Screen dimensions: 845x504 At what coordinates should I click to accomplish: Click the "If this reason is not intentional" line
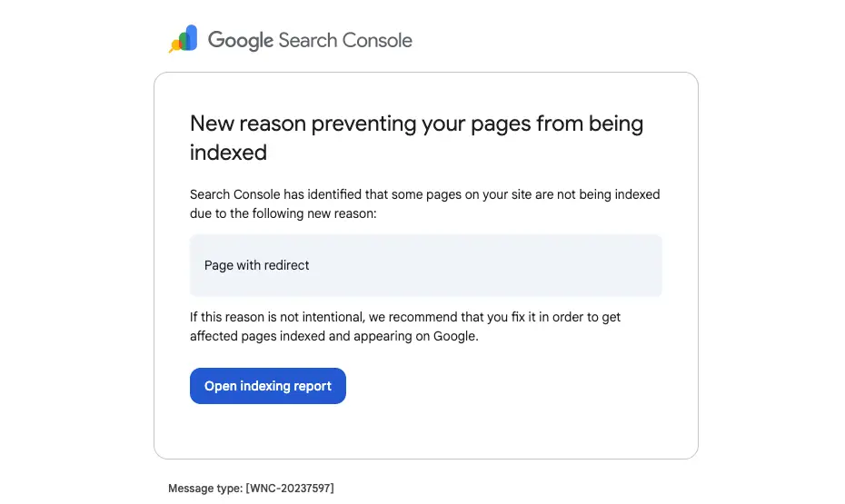(x=404, y=318)
